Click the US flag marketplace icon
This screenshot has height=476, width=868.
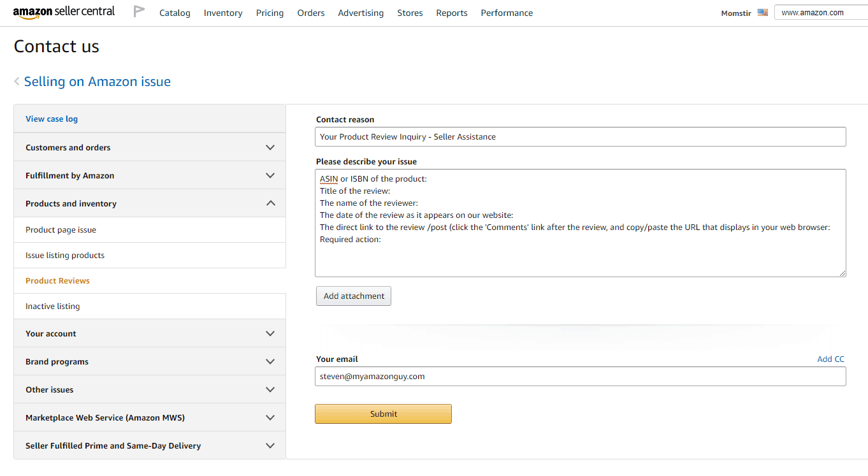pos(763,13)
